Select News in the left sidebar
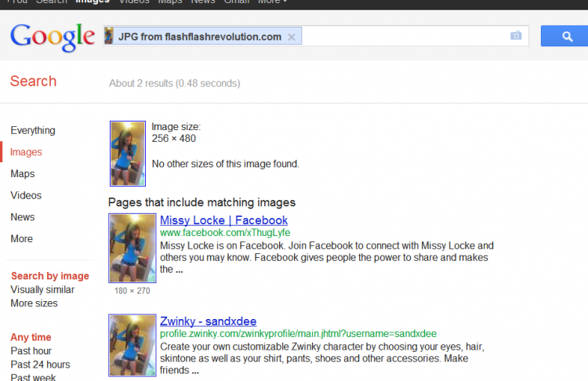The height and width of the screenshot is (381, 588). tap(23, 217)
